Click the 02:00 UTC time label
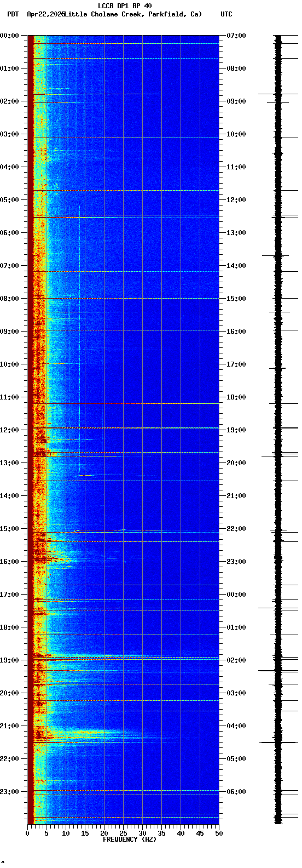Image resolution: width=302 pixels, height=868 pixels. [236, 660]
